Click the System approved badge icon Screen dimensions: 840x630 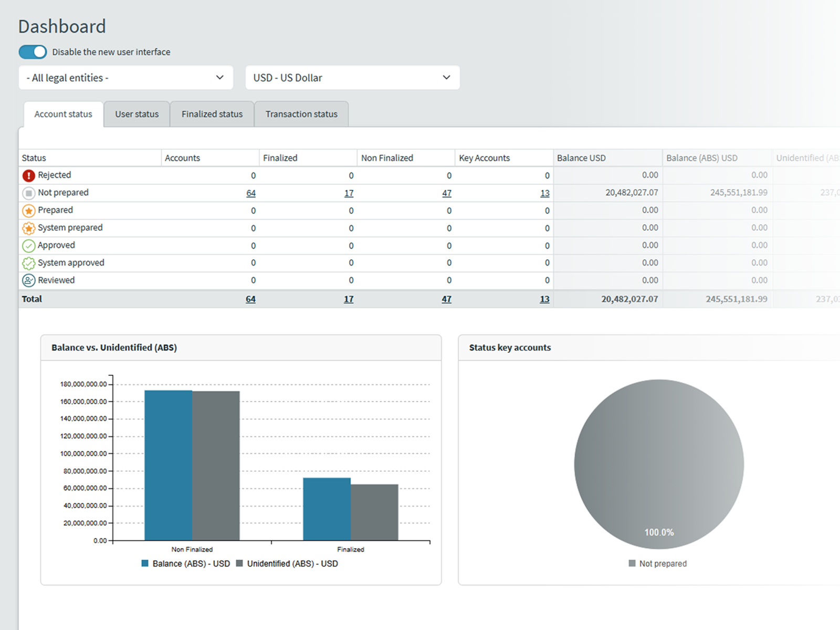pyautogui.click(x=28, y=263)
